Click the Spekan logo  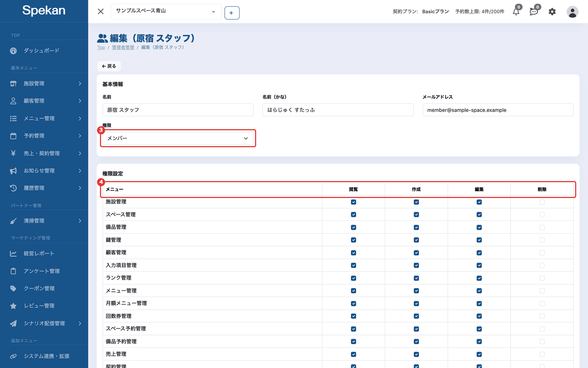pos(44,10)
